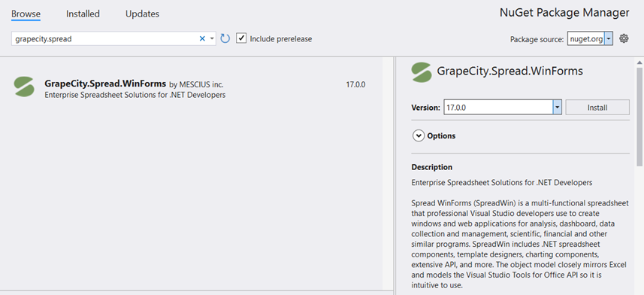Image resolution: width=644 pixels, height=295 pixels.
Task: Click the GrapeCity logo in the package details pane
Action: coord(422,72)
